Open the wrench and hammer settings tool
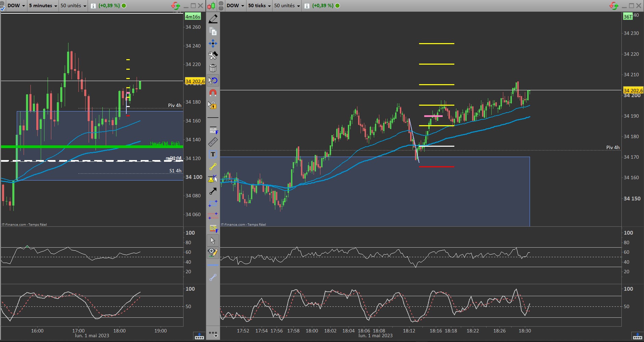 click(213, 55)
